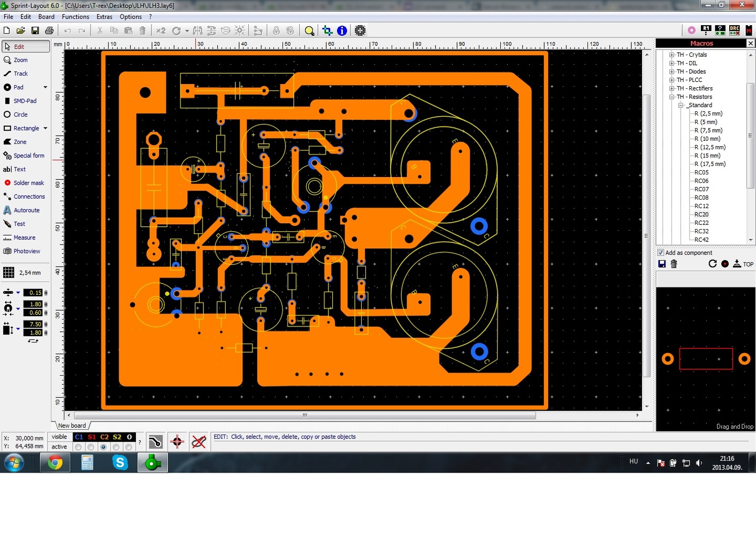
Task: Open the Pad shape dropdown arrow
Action: point(45,87)
